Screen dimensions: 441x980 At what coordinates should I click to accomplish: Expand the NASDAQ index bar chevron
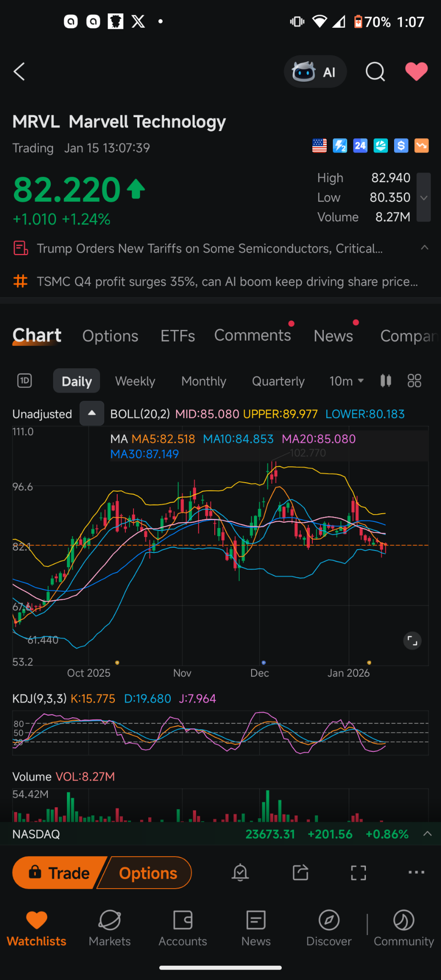coord(427,834)
